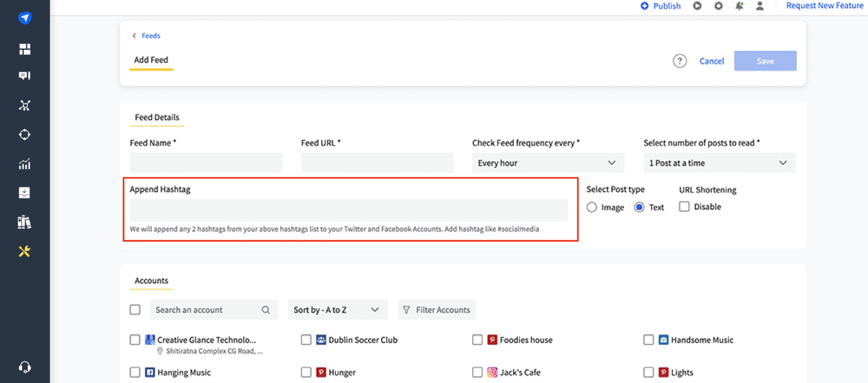Click the notifications bell icon

point(739,6)
